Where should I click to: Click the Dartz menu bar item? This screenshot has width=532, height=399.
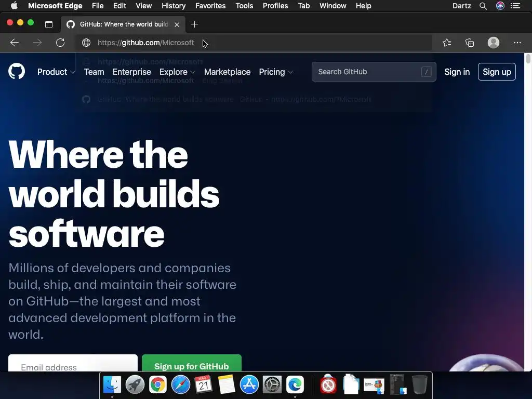pyautogui.click(x=461, y=6)
